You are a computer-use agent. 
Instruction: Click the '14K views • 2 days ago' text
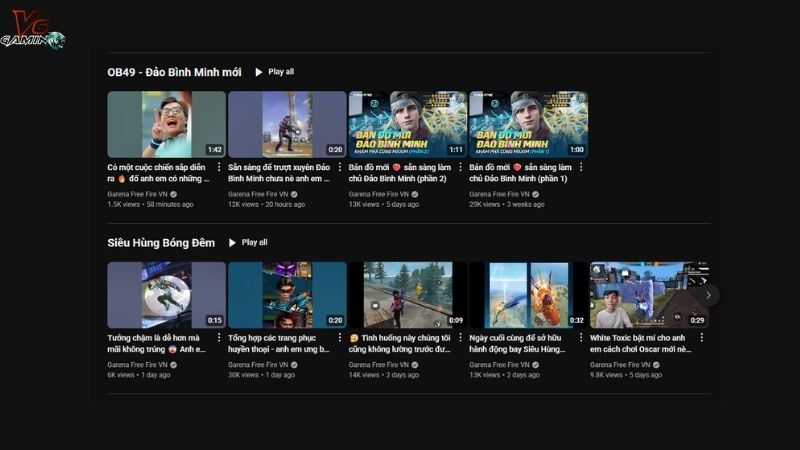click(x=384, y=374)
